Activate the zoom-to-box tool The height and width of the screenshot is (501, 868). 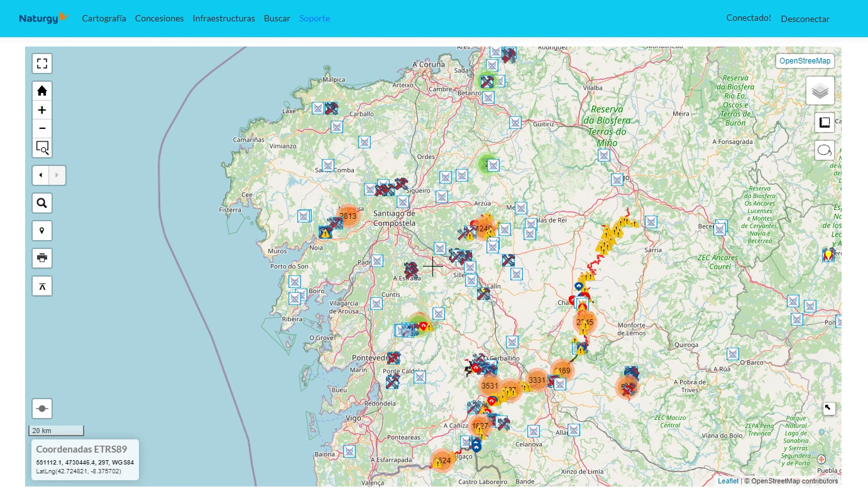[x=42, y=148]
